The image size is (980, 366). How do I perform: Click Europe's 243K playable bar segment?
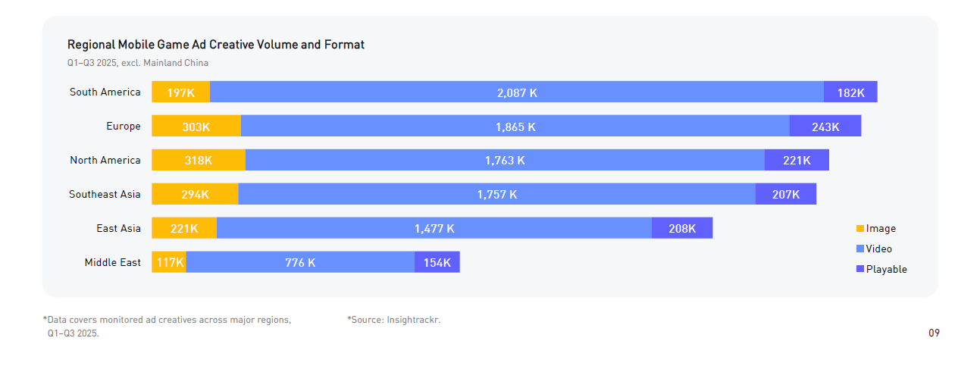[825, 127]
